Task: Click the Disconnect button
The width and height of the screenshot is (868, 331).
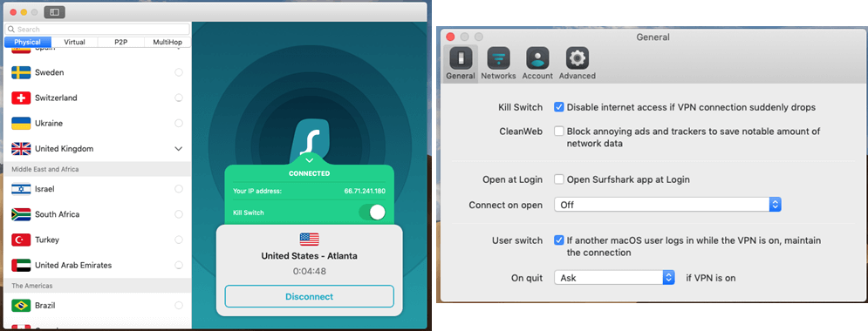Action: [310, 297]
